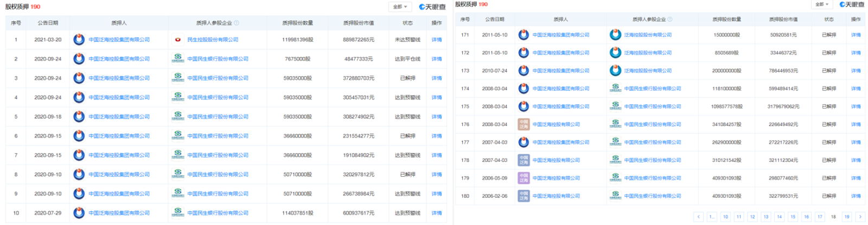Jump to first pages via '1...' button

click(x=712, y=217)
